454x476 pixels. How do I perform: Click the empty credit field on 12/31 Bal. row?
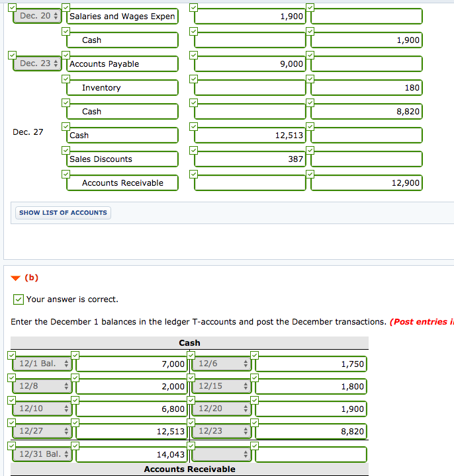click(x=311, y=454)
